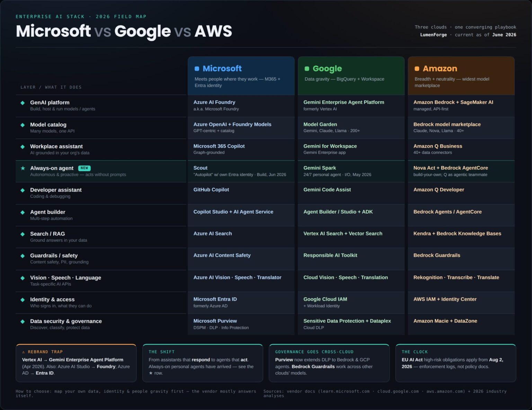Image resolution: width=532 pixels, height=410 pixels.
Task: Click Gemini Code Assist
Action: (x=327, y=190)
